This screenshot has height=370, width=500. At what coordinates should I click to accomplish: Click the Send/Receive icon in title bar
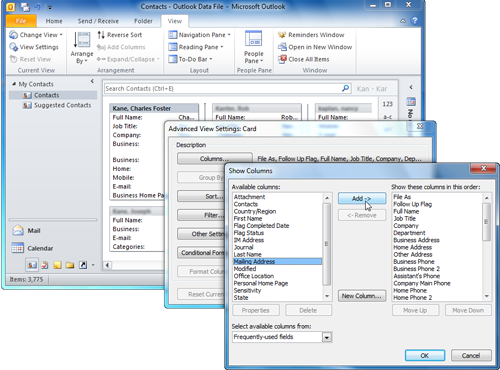click(x=25, y=7)
